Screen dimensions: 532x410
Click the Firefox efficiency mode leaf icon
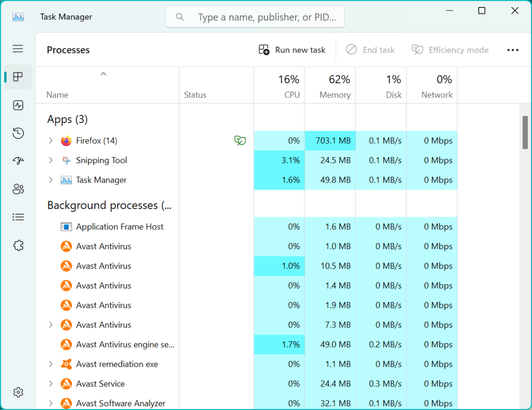point(240,141)
